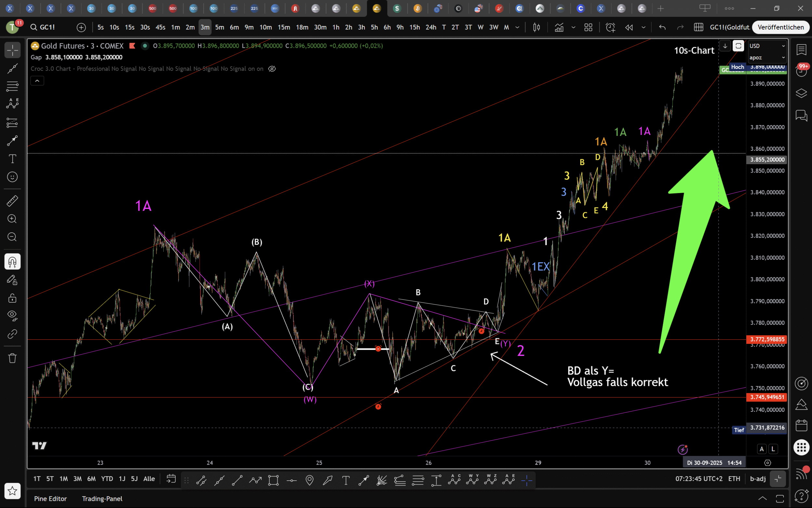812x508 pixels.
Task: Click the red 3.772,598855 price label
Action: coord(767,339)
